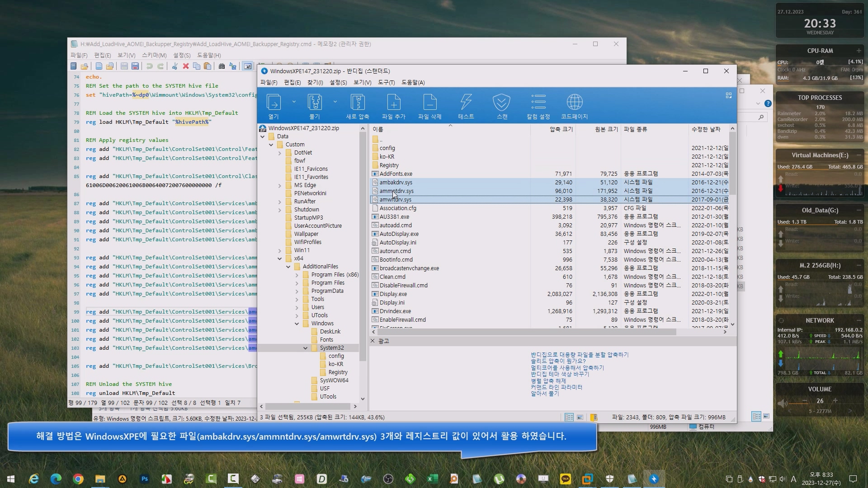Toggle word wrap button in notepad toolbar
The width and height of the screenshot is (868, 488).
[247, 66]
